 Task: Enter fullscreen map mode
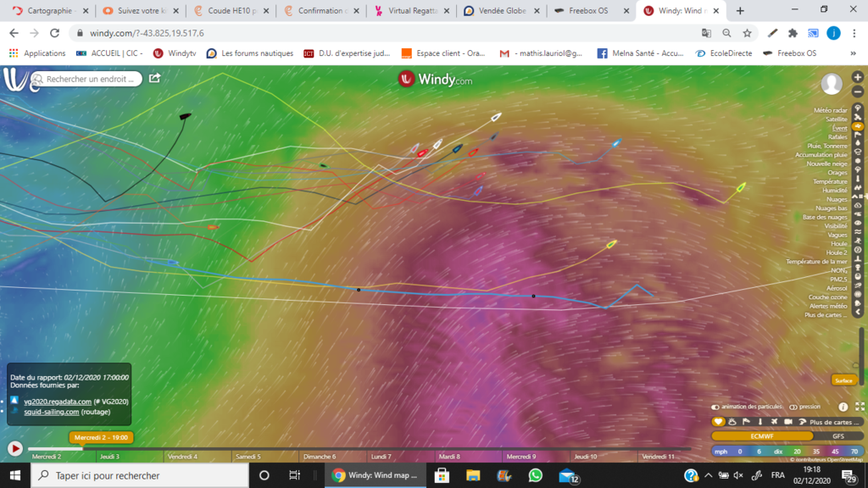point(860,407)
